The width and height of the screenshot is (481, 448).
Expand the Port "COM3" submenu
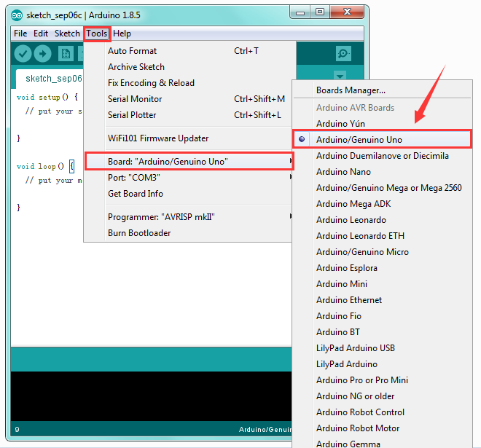point(188,178)
